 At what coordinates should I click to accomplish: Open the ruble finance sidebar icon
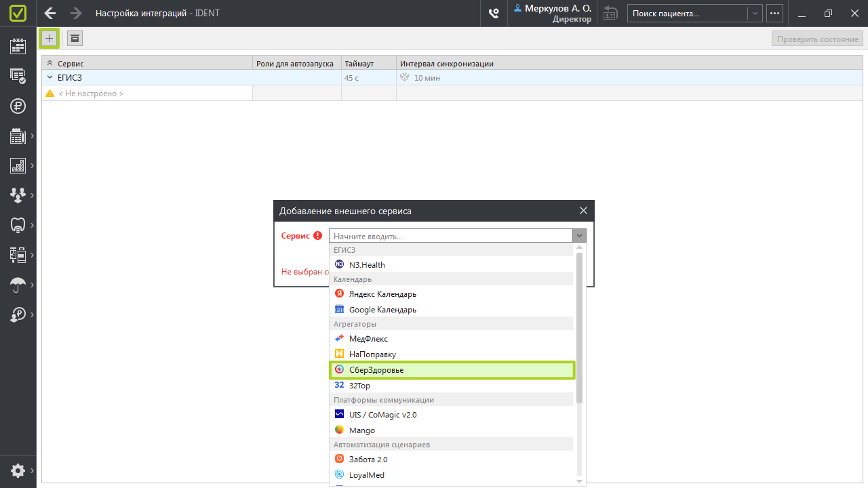[x=18, y=106]
